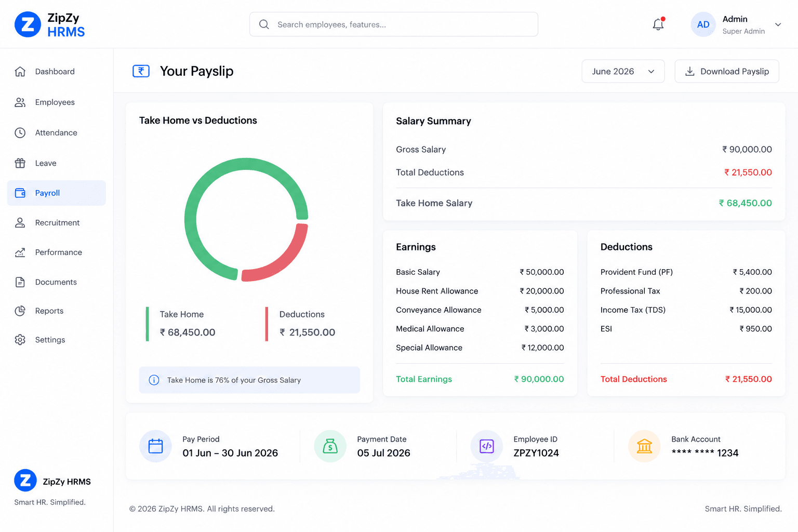
Task: Click the rupee payslip icon beside title
Action: (x=141, y=71)
